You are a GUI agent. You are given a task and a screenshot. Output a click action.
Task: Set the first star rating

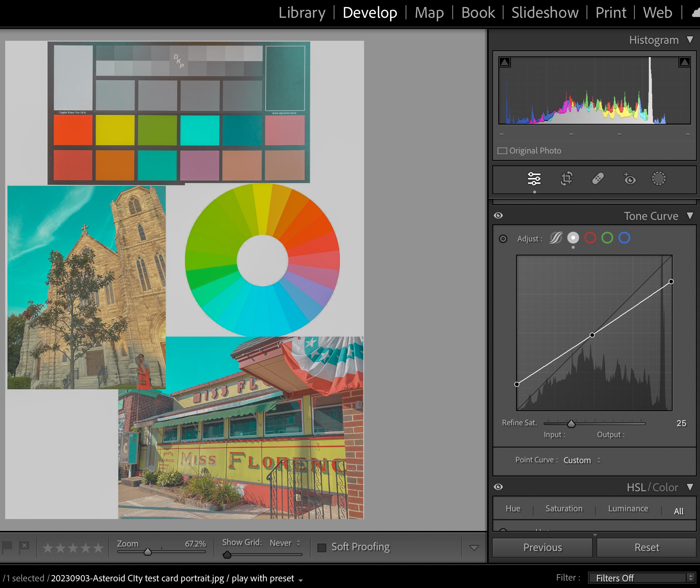(48, 548)
